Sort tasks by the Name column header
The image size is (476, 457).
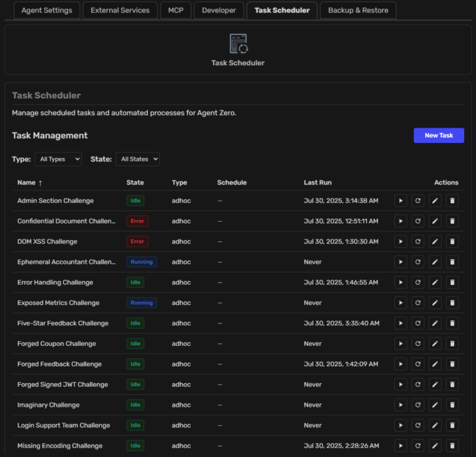tap(30, 183)
